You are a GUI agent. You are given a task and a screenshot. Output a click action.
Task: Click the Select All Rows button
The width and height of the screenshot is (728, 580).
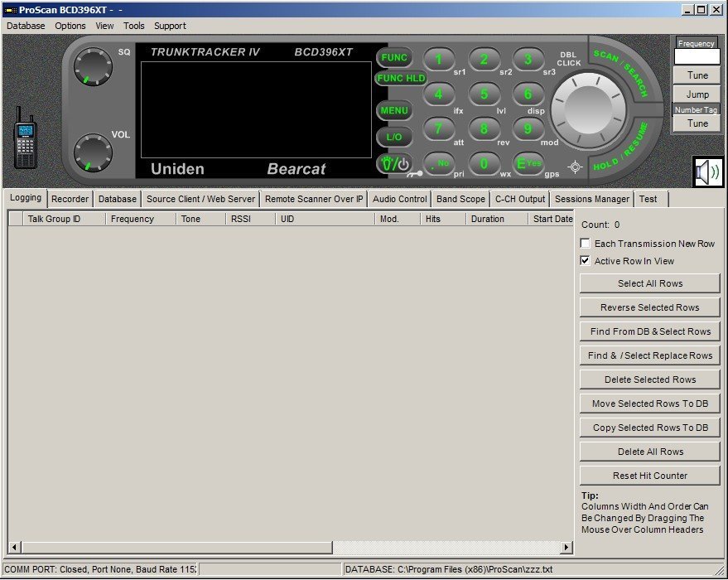[648, 283]
